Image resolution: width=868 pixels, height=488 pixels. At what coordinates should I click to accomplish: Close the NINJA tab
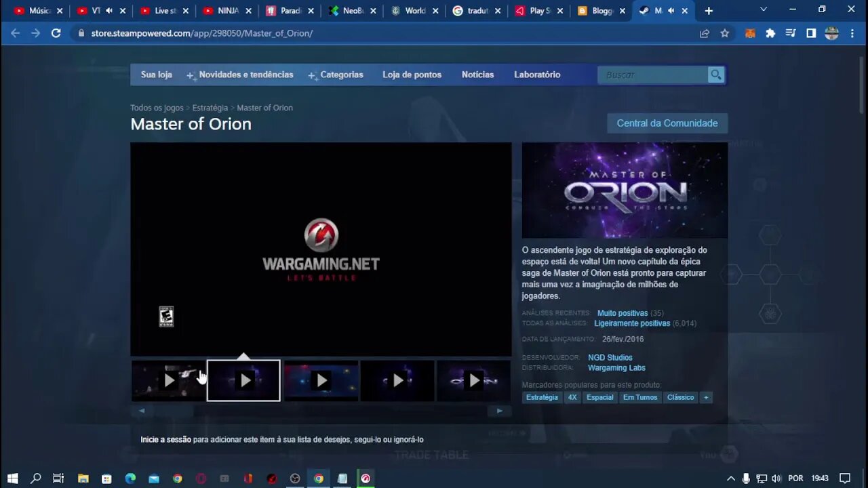pyautogui.click(x=248, y=11)
